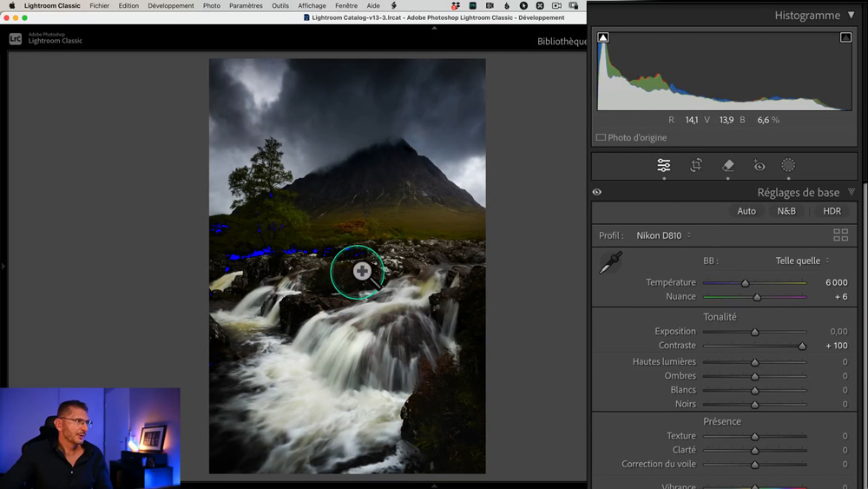The width and height of the screenshot is (868, 489).
Task: Open the BB Telle quelle dropdown
Action: [x=802, y=261]
